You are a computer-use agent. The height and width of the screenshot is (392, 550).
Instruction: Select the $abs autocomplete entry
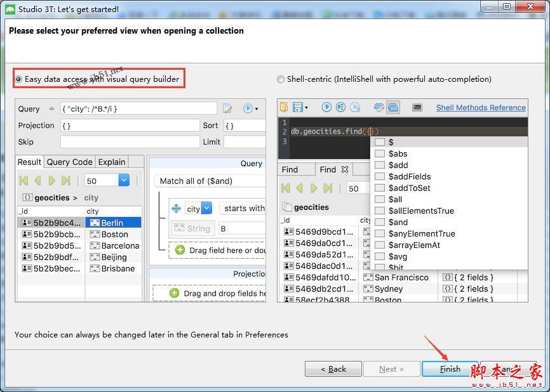click(449, 154)
